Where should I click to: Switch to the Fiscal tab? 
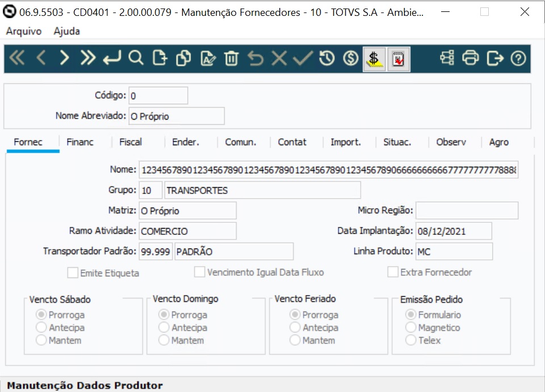coord(131,142)
